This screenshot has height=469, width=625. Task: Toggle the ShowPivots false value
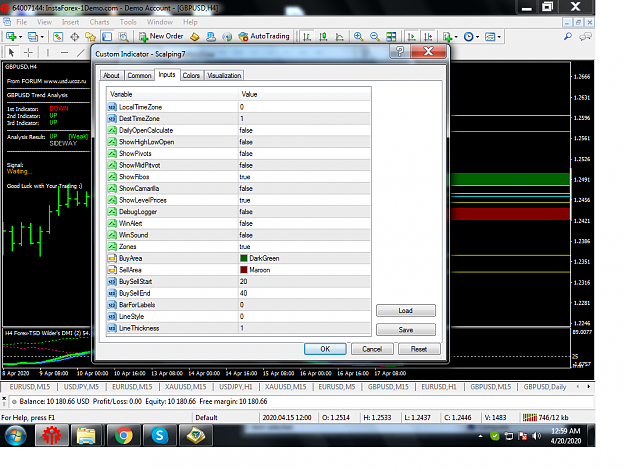click(x=305, y=153)
